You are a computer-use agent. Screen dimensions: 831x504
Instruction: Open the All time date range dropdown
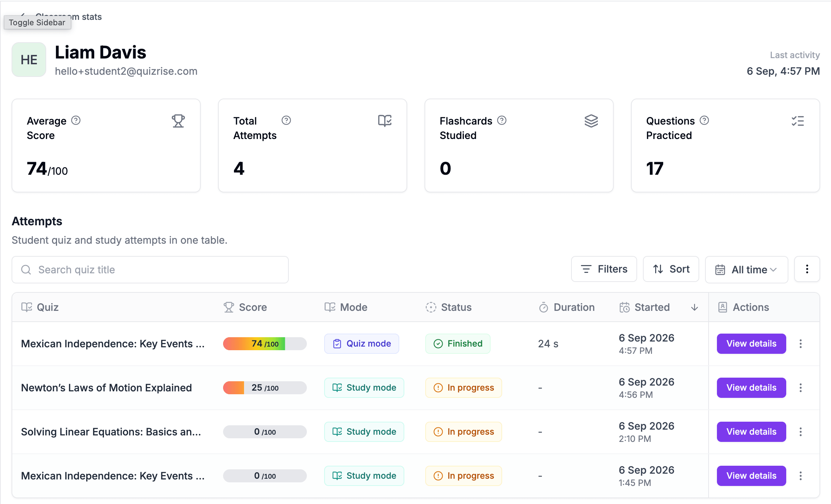tap(747, 270)
